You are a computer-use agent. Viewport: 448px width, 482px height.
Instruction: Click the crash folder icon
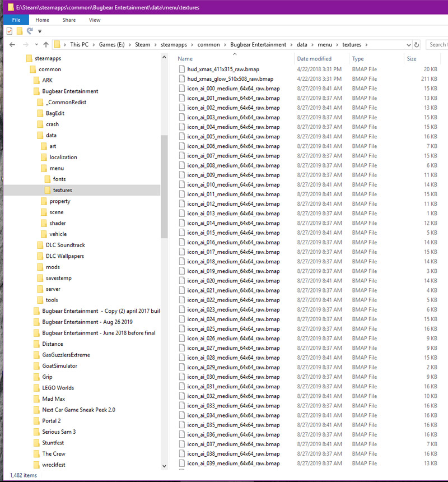[40, 124]
